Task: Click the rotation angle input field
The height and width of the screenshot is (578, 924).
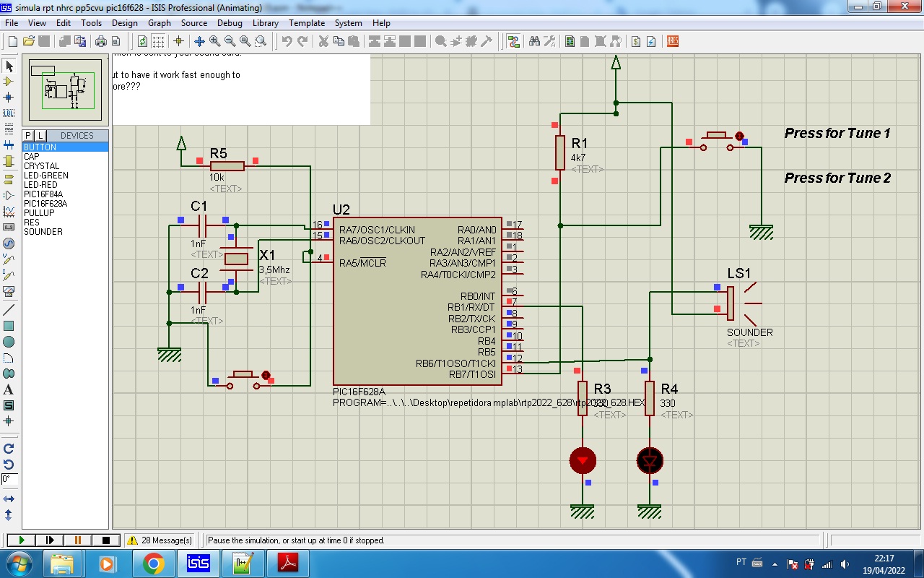Action: click(x=9, y=480)
